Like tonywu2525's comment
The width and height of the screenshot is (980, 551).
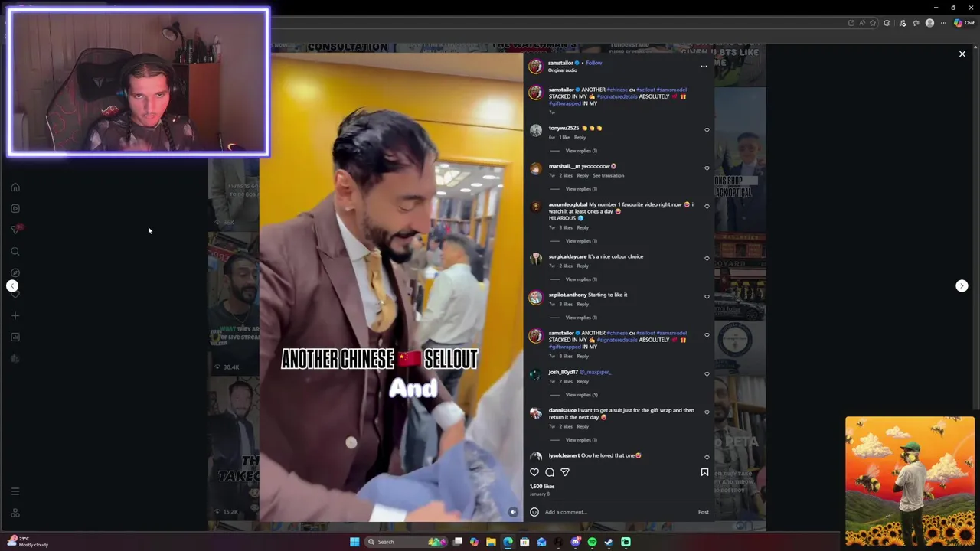(x=707, y=130)
